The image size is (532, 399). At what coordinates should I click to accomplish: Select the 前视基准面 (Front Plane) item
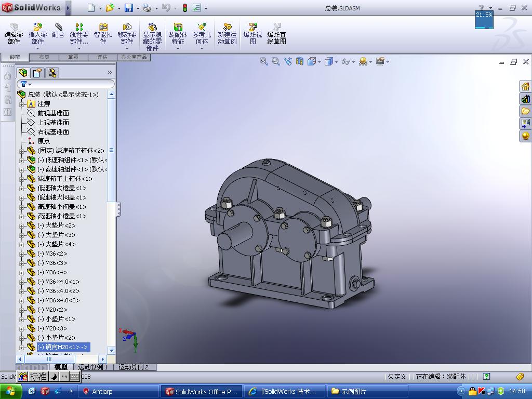click(x=54, y=113)
